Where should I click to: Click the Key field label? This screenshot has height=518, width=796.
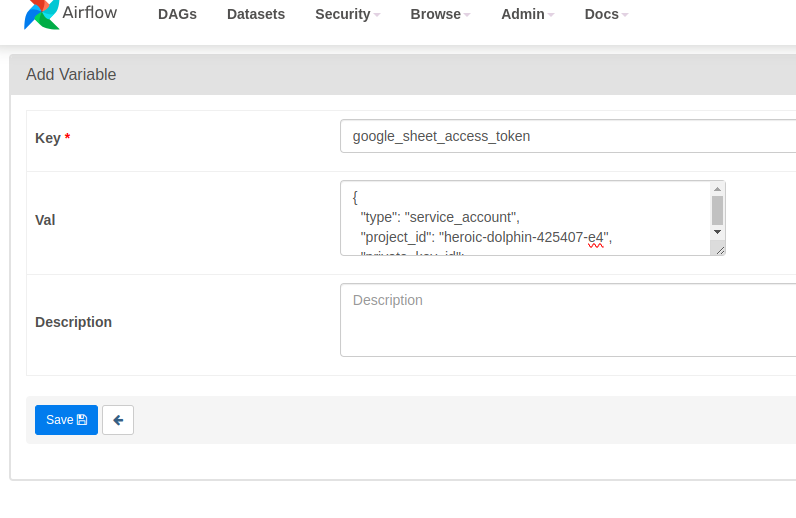[48, 138]
